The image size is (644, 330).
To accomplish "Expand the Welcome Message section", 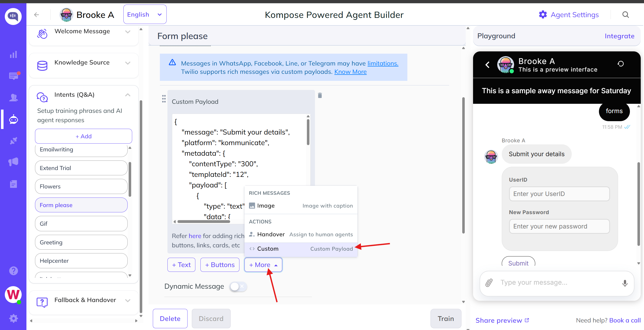I will (128, 32).
